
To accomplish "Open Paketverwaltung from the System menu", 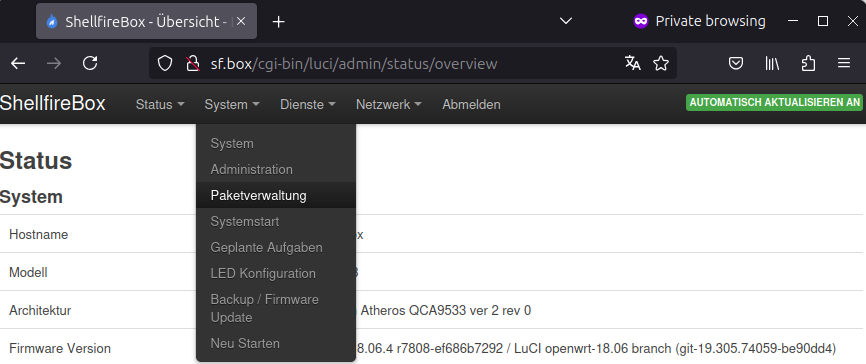I will (276, 196).
